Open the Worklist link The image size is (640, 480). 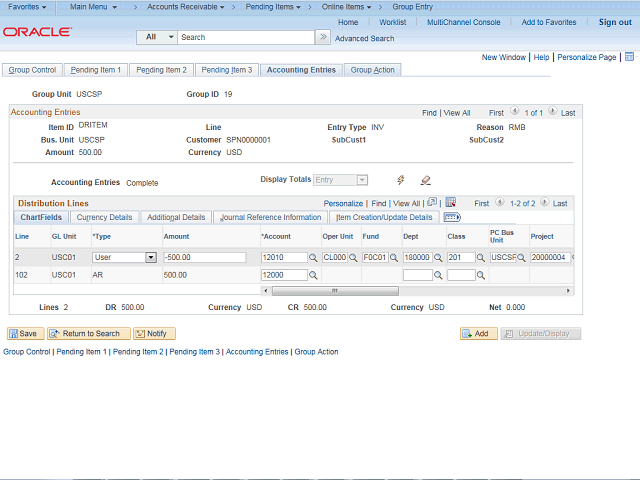[x=393, y=22]
